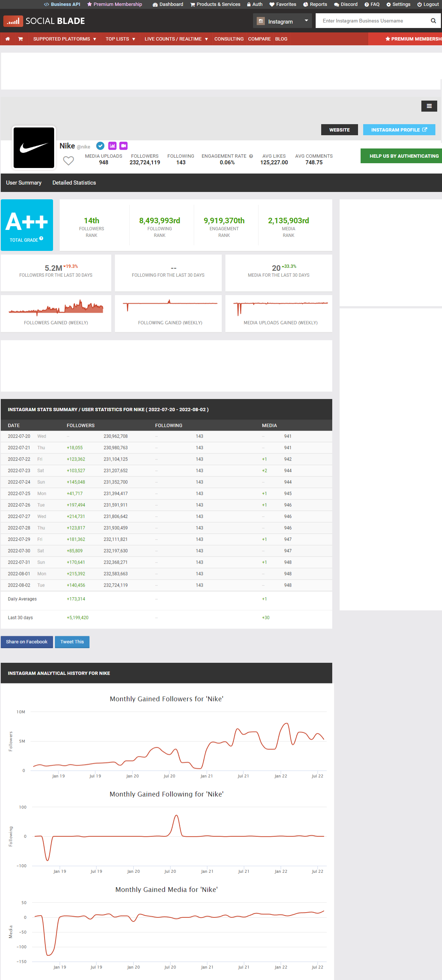Open the Auth link
This screenshot has height=980, width=442.
pyautogui.click(x=255, y=4)
